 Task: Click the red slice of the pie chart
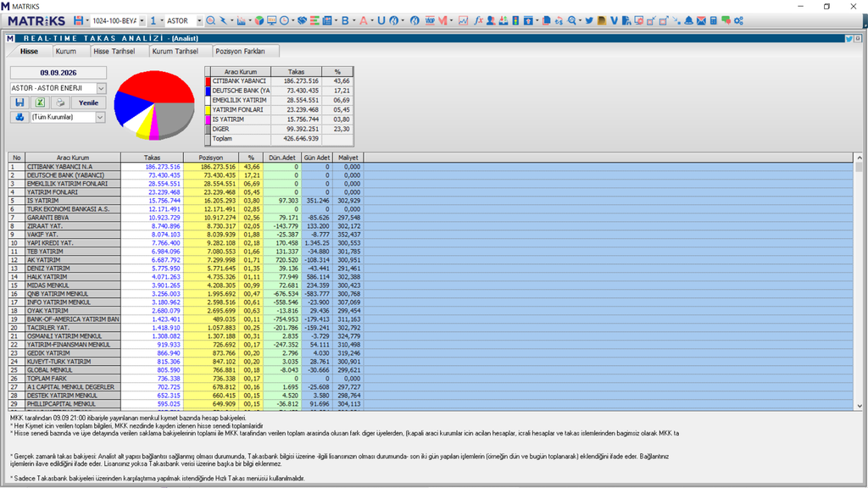click(x=158, y=86)
